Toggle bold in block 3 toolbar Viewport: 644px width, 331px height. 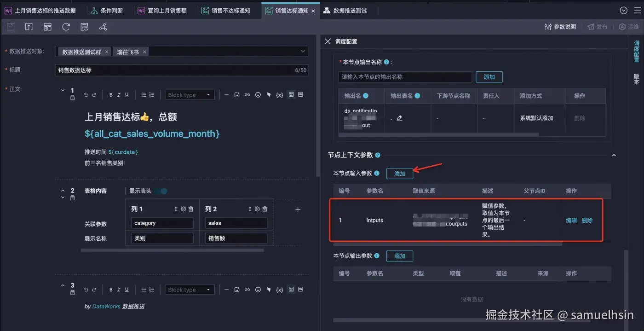111,290
